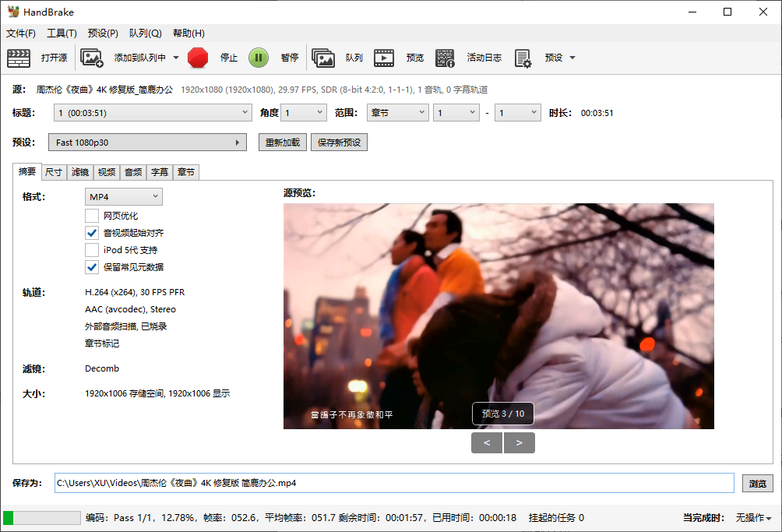Open the Queue icon in toolbar
This screenshot has width=782, height=532.
tap(323, 58)
